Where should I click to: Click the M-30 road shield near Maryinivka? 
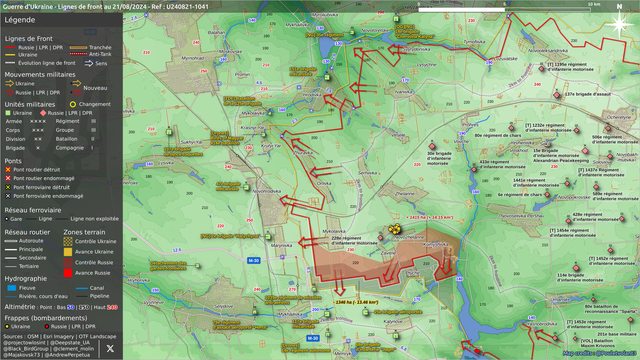(253, 260)
